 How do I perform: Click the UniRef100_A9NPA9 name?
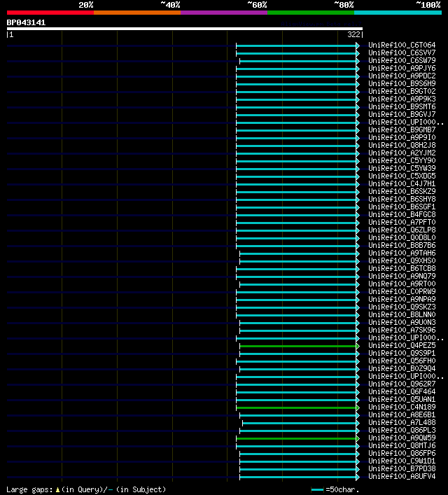point(402,299)
